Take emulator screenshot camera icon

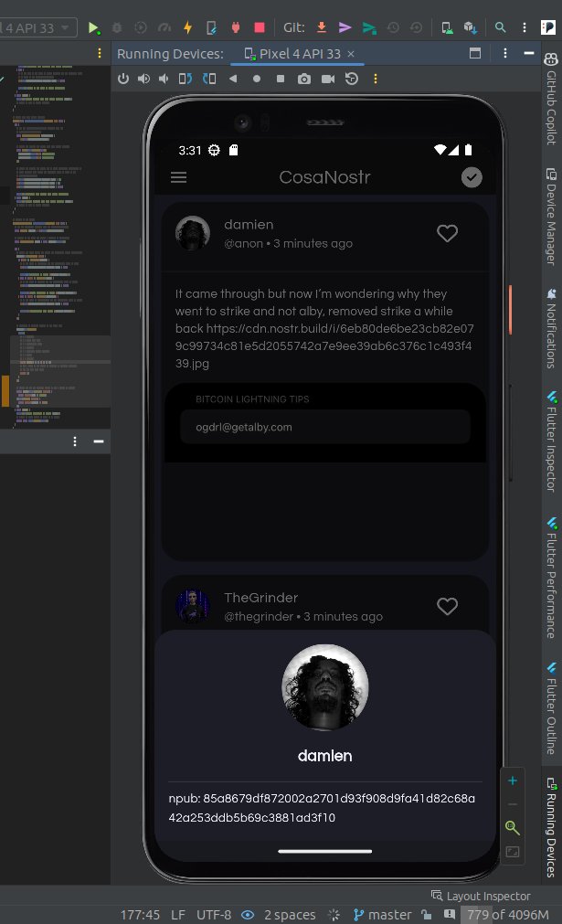(x=304, y=79)
